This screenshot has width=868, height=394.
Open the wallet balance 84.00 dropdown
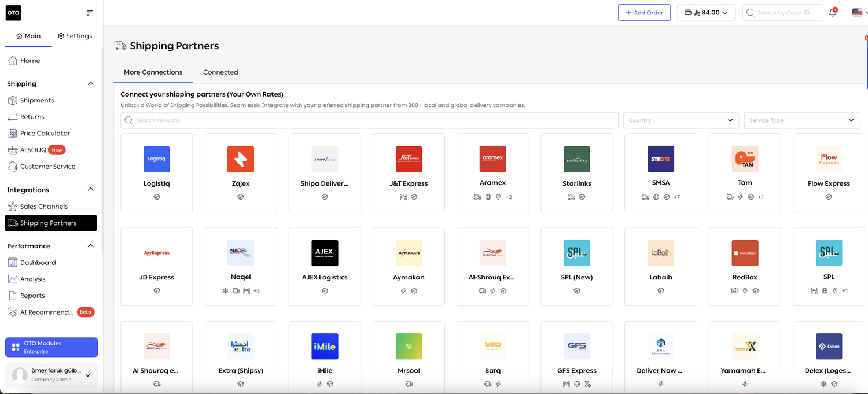706,12
